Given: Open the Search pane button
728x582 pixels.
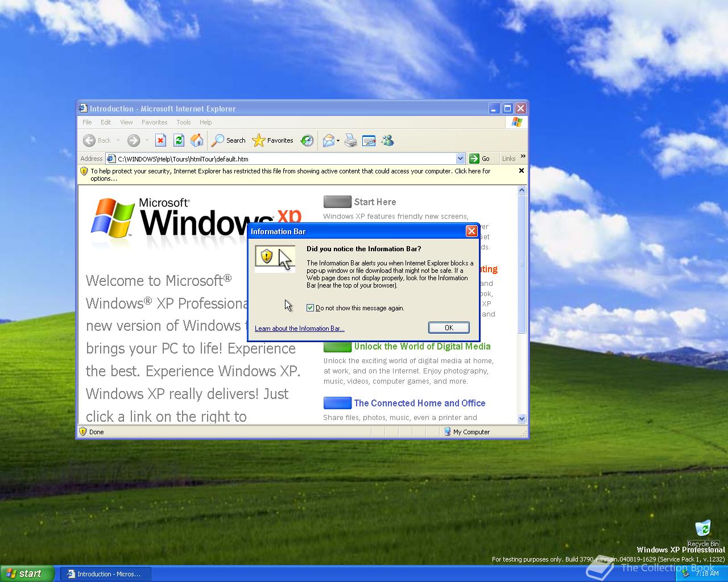Looking at the screenshot, I should [229, 140].
